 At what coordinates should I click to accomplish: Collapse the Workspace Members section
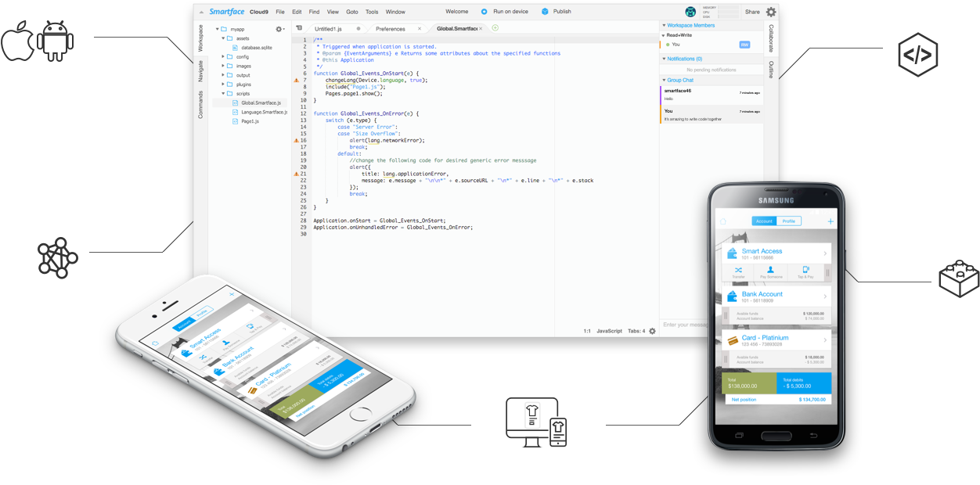[x=663, y=26]
